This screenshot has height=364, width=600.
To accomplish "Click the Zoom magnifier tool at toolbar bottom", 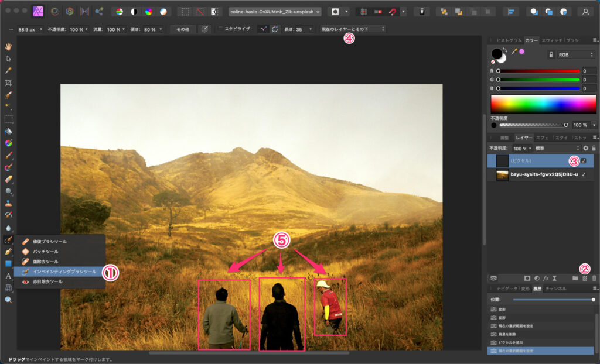I will (x=8, y=300).
